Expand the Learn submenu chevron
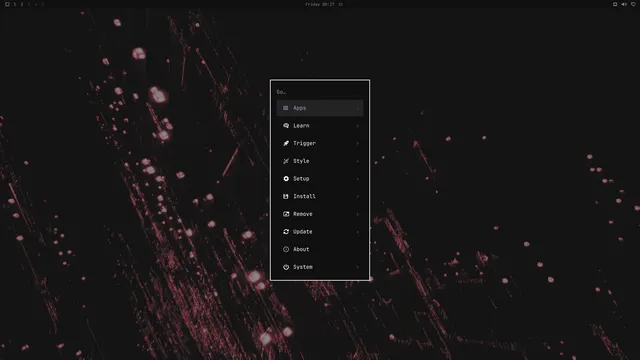Screen dimensions: 640x360 tap(358, 126)
